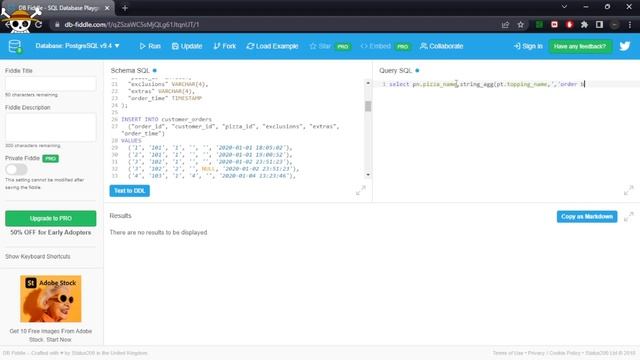640x360 pixels.
Task: Click the Private Fiddle PRO badge
Action: (51, 158)
